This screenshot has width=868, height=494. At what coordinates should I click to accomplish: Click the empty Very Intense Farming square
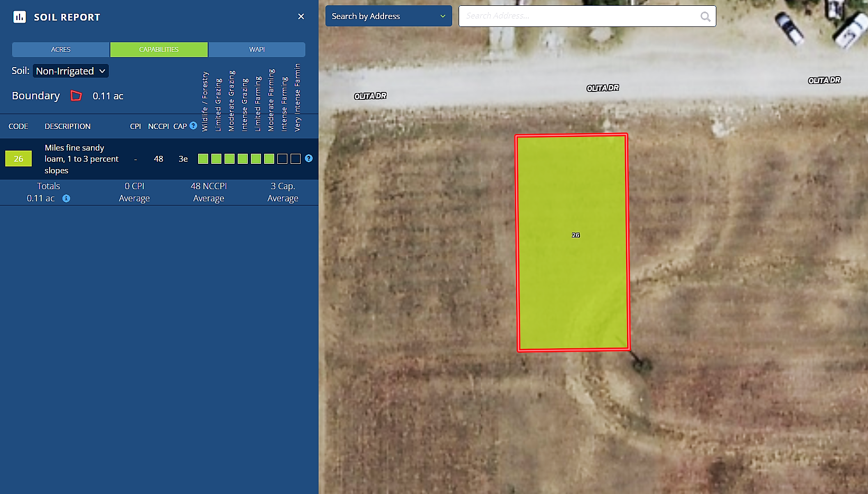296,159
